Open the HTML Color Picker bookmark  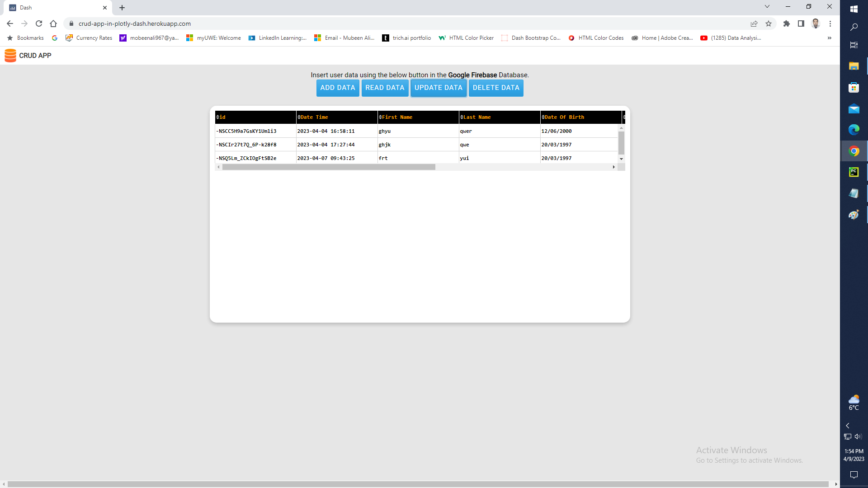[467, 38]
